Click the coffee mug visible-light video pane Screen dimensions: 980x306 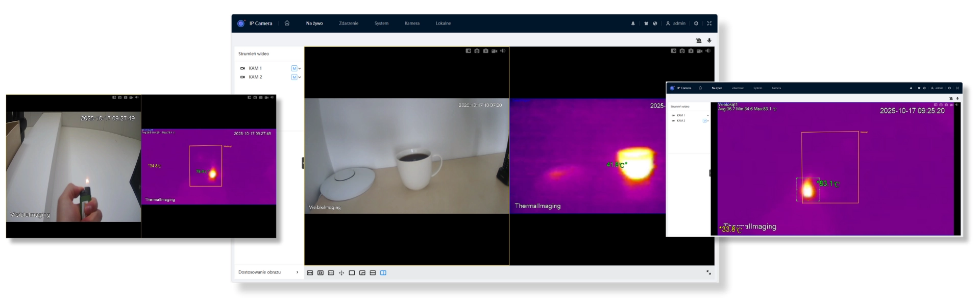point(406,156)
